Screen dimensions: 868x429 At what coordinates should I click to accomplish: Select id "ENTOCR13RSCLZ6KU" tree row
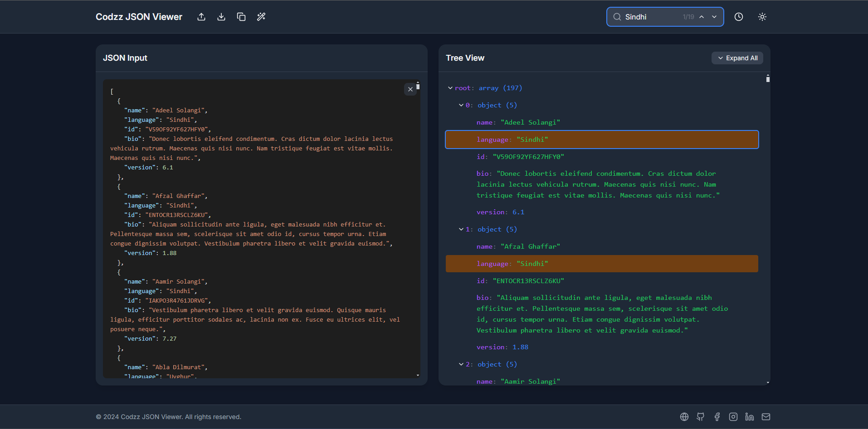602,281
